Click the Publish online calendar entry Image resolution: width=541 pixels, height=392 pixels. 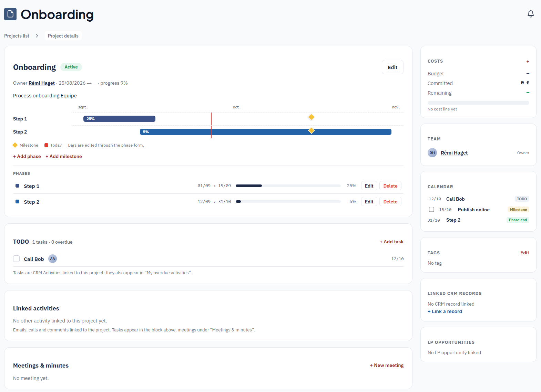click(x=473, y=210)
